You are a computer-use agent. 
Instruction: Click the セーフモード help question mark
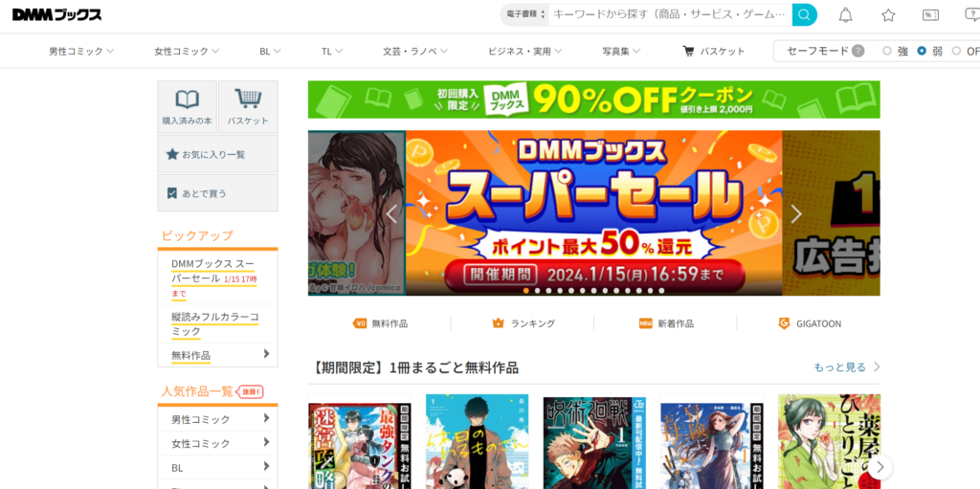click(x=858, y=52)
